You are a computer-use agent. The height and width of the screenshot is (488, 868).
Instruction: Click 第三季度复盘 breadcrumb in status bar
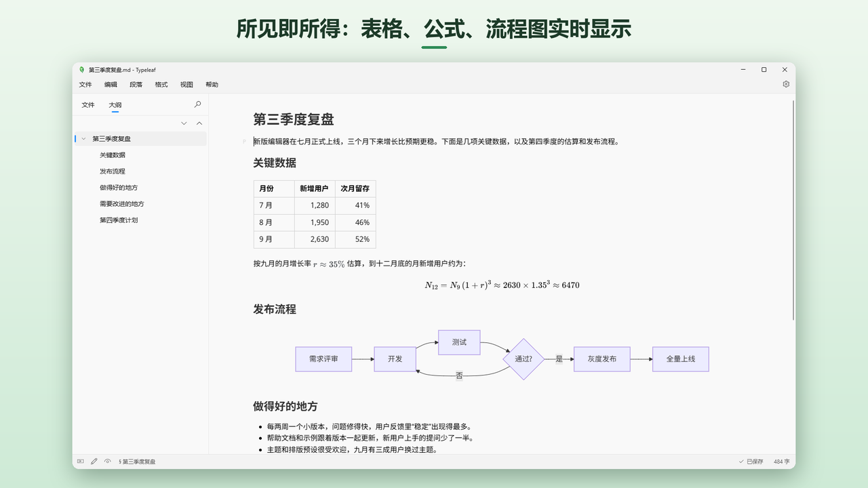click(137, 462)
